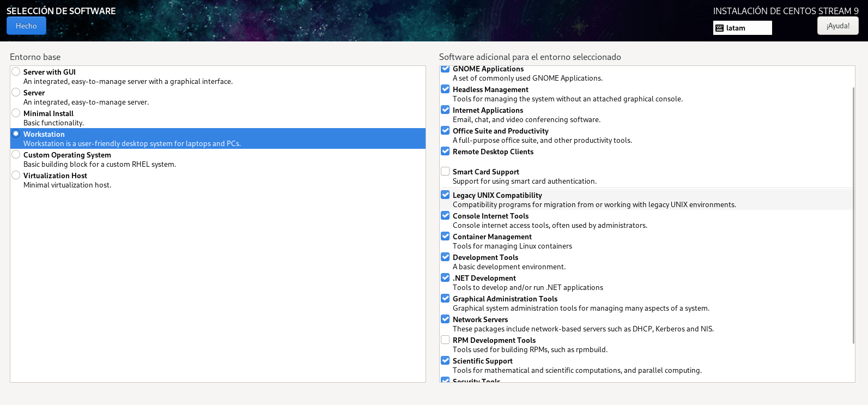This screenshot has width=868, height=405.
Task: Enable RPM Development Tools checkbox
Action: pyautogui.click(x=445, y=340)
